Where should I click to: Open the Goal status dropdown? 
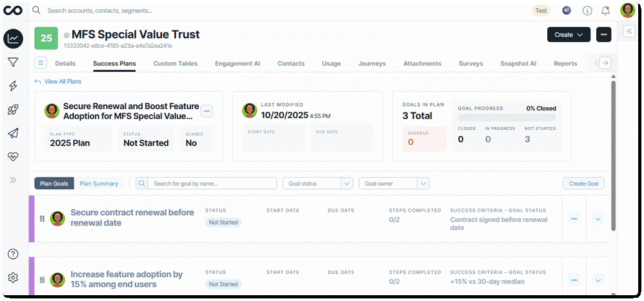(318, 183)
